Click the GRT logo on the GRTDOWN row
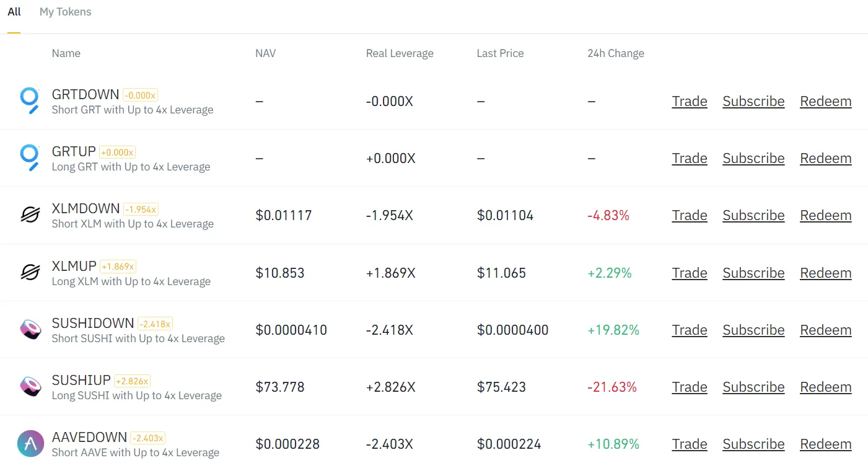 point(30,101)
